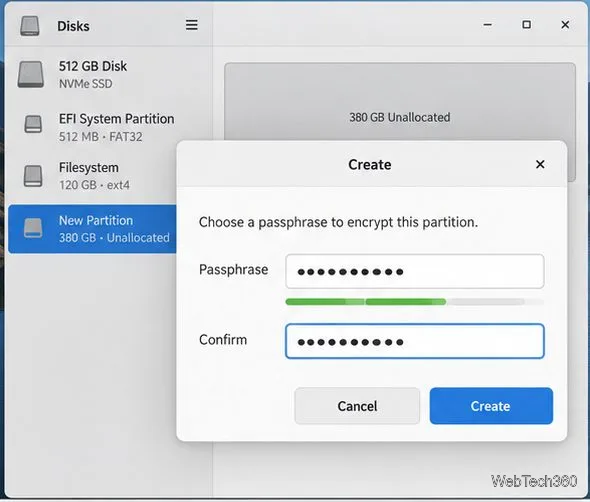Click the 'Confirm' field label
The image size is (590, 502).
click(223, 339)
